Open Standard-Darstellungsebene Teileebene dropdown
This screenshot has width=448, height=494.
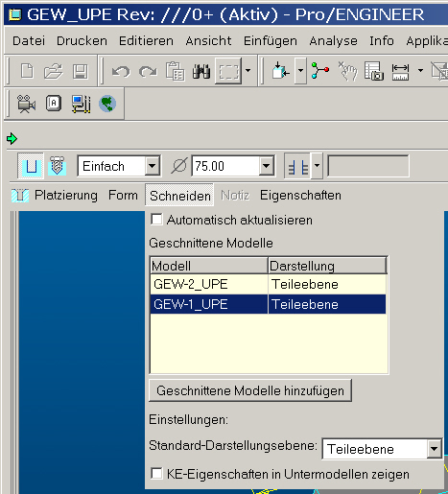pyautogui.click(x=434, y=449)
